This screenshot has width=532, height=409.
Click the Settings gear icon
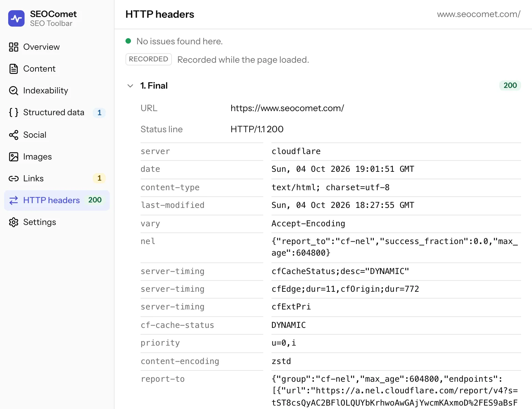[x=14, y=222]
